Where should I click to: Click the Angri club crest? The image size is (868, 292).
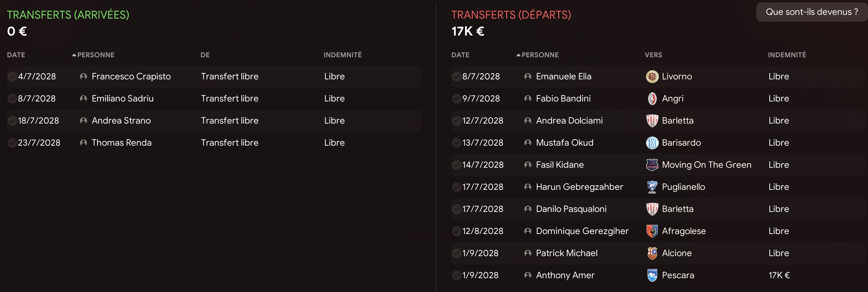[652, 99]
